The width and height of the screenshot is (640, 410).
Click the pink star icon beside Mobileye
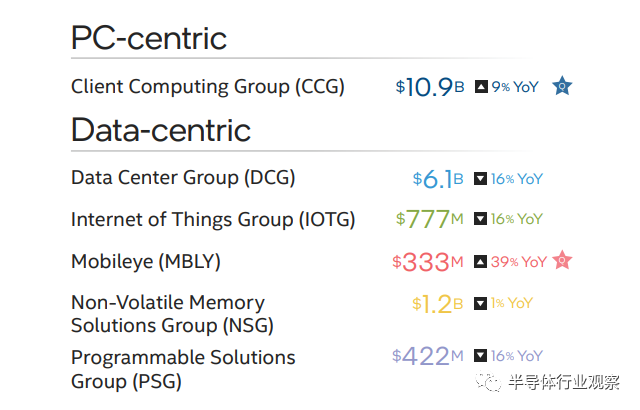point(562,261)
